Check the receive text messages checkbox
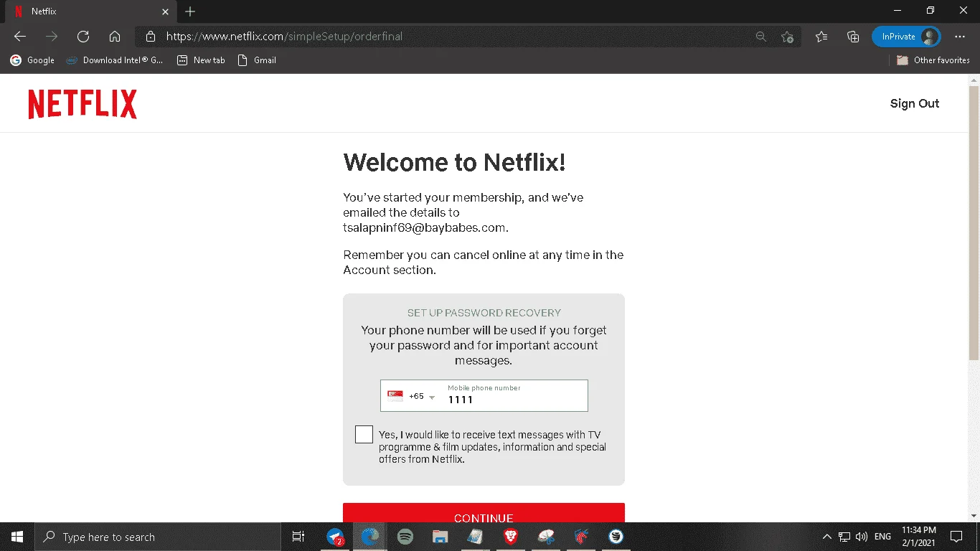This screenshot has width=980, height=551. (x=364, y=434)
